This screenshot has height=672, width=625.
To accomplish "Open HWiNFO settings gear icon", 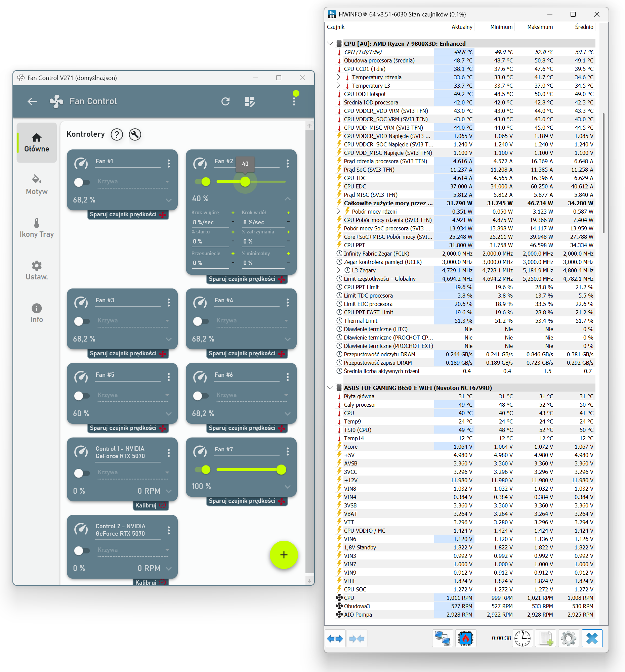I will click(x=568, y=638).
